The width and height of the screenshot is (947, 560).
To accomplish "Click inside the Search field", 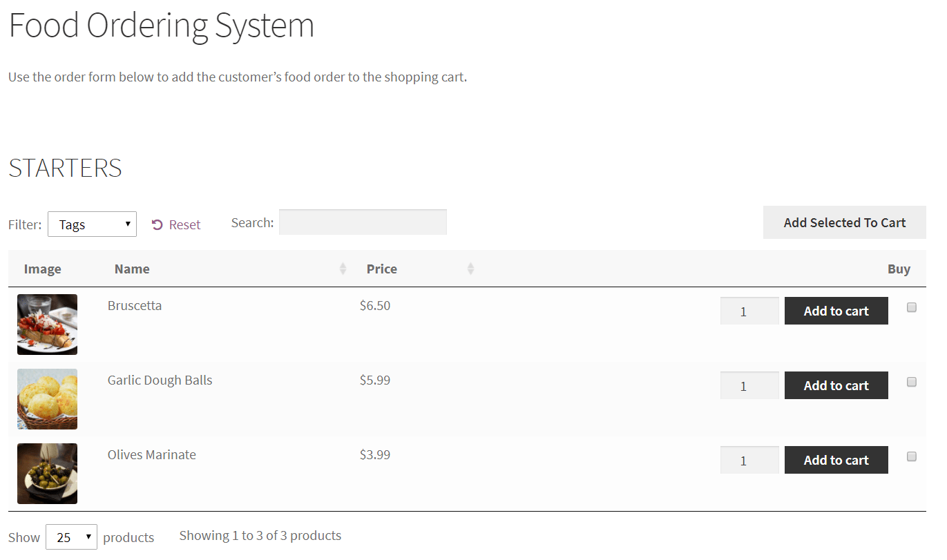I will 362,222.
